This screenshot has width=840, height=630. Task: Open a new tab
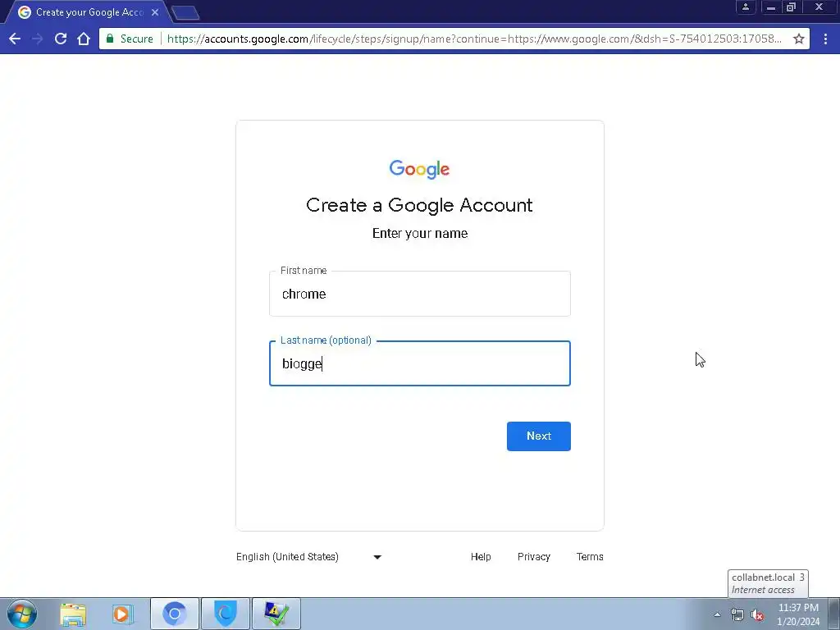(x=185, y=12)
